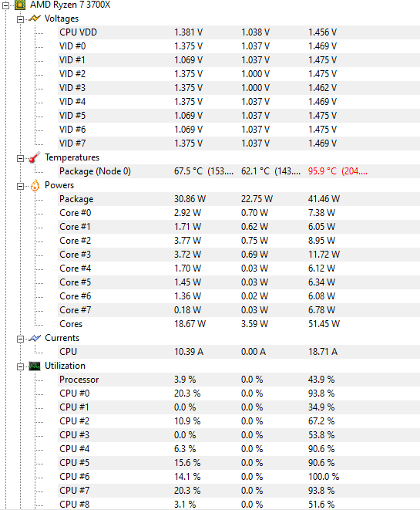Click the Voltages lightning icon
This screenshot has height=510, width=420.
[x=35, y=19]
